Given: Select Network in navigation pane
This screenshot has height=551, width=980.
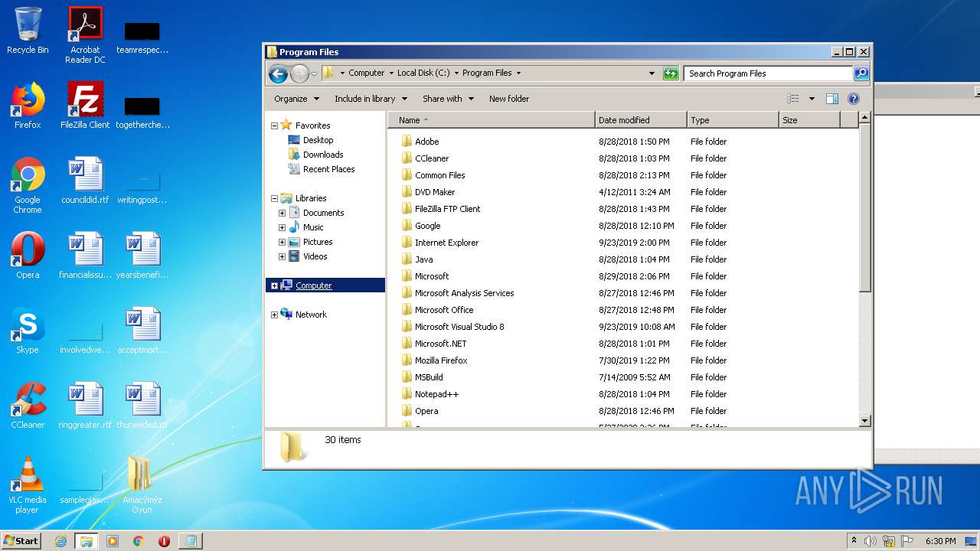Looking at the screenshot, I should (x=303, y=315).
